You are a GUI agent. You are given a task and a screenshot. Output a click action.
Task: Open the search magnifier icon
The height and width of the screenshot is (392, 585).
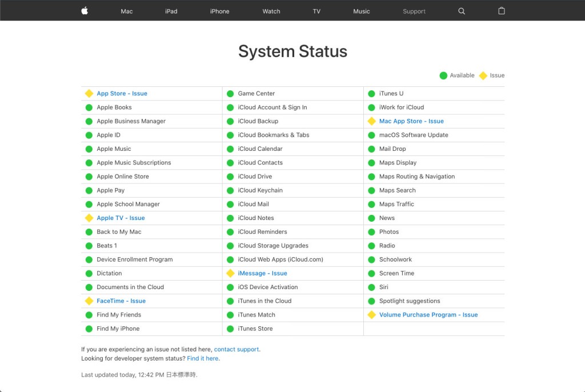tap(462, 11)
